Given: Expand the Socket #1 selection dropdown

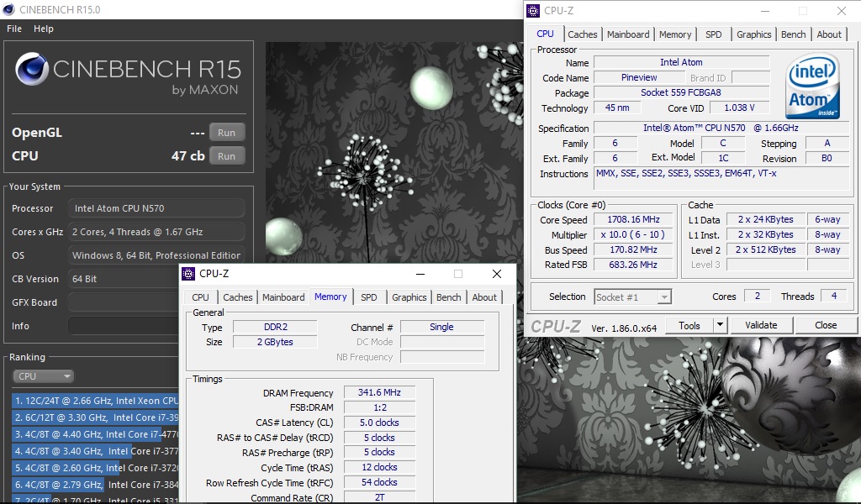Looking at the screenshot, I should [x=664, y=297].
